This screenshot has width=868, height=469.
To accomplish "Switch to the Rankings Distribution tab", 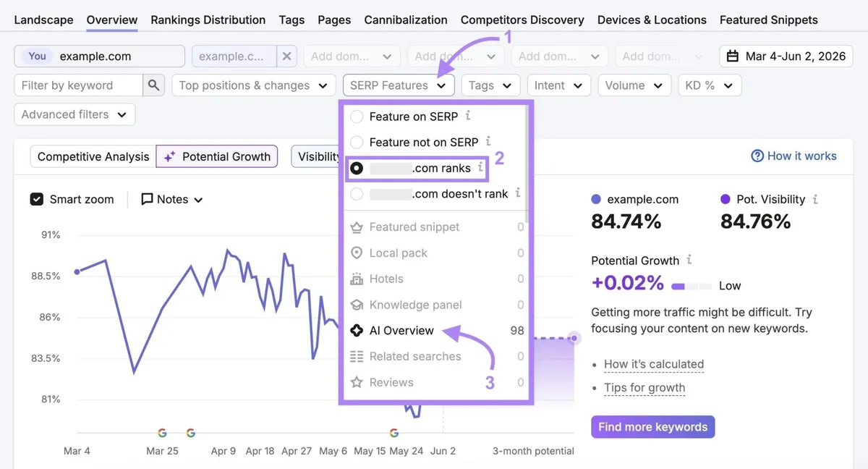I will click(x=208, y=20).
